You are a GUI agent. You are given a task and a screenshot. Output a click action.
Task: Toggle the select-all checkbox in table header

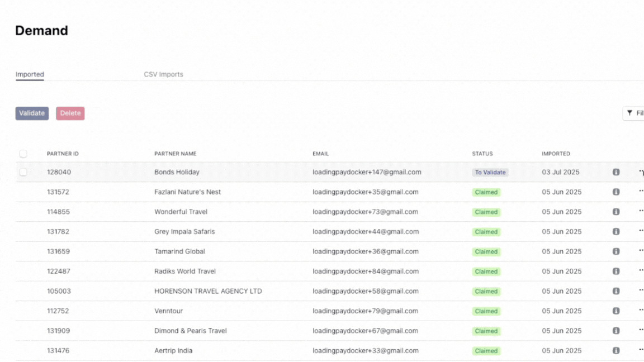coord(23,154)
